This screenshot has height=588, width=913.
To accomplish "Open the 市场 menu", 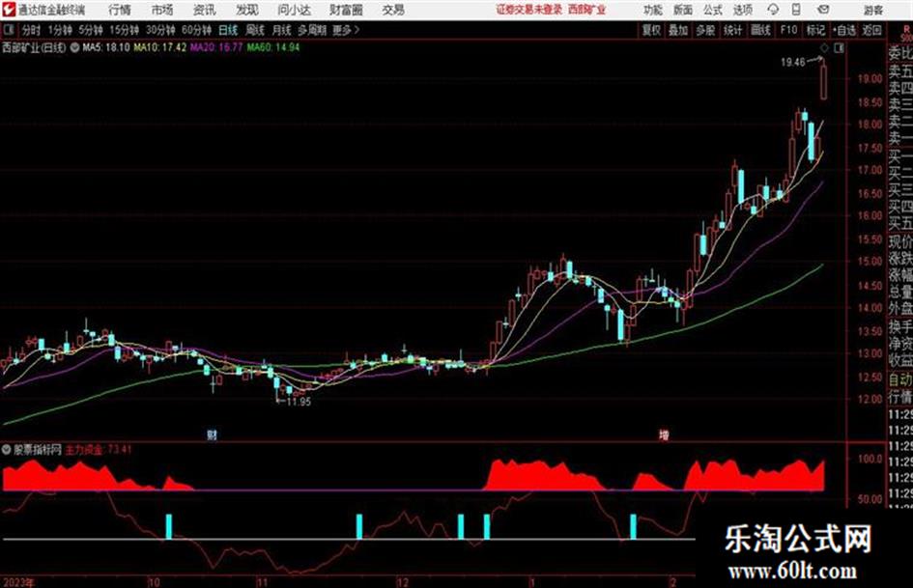I will pyautogui.click(x=162, y=10).
